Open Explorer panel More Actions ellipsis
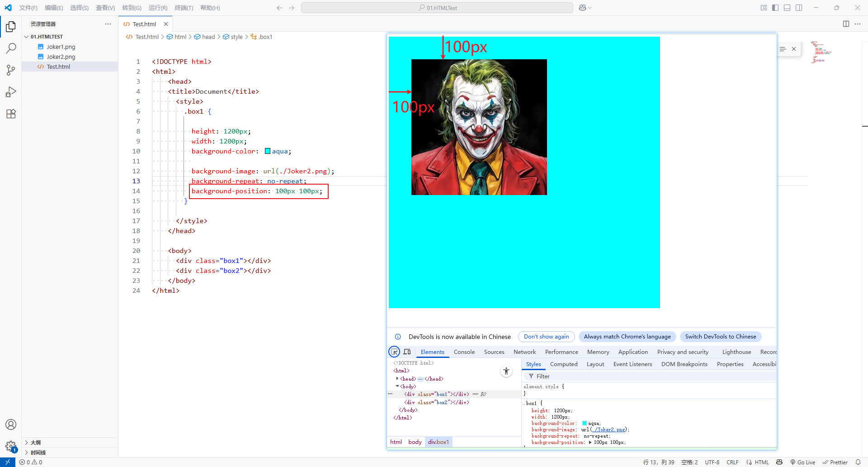Image resolution: width=868 pixels, height=467 pixels. coord(108,24)
